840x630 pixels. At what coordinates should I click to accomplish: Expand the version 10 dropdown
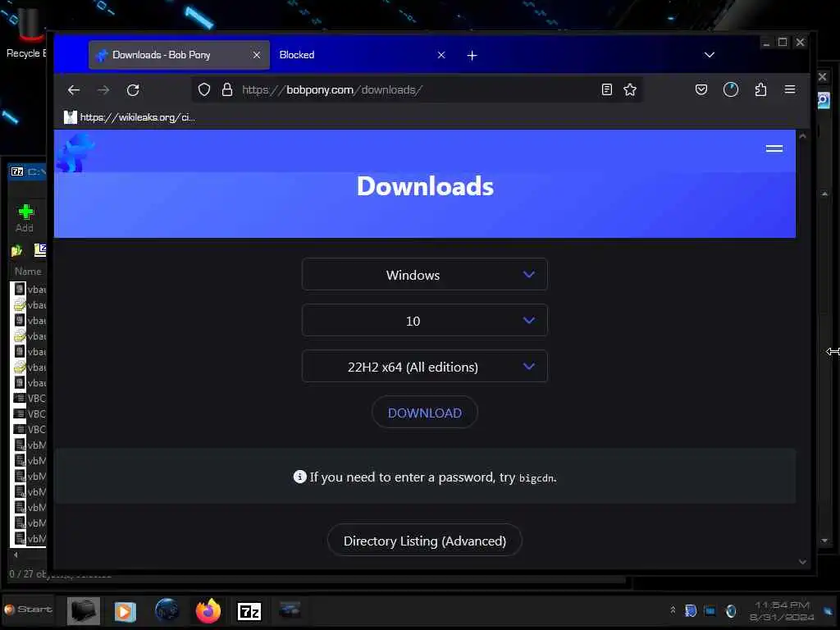point(424,321)
